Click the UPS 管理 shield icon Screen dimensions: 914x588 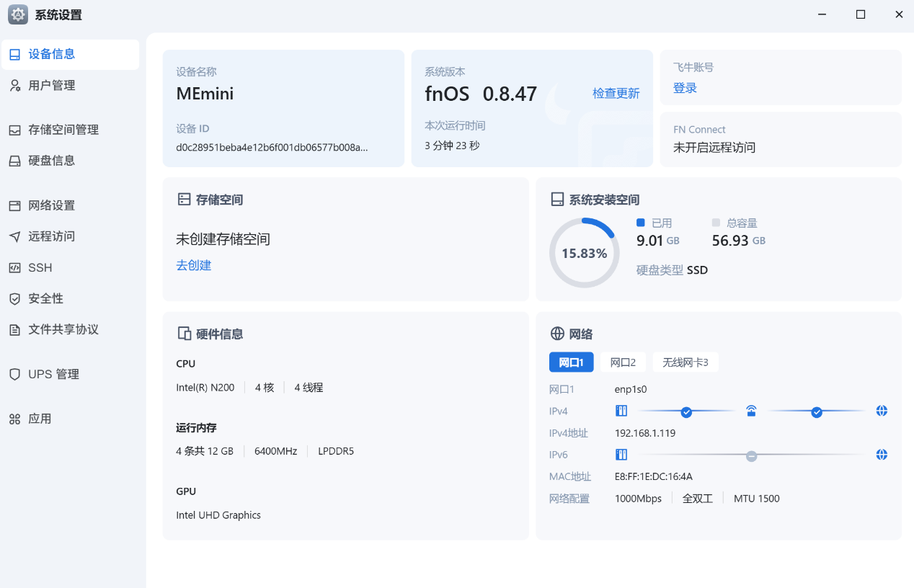pos(14,375)
